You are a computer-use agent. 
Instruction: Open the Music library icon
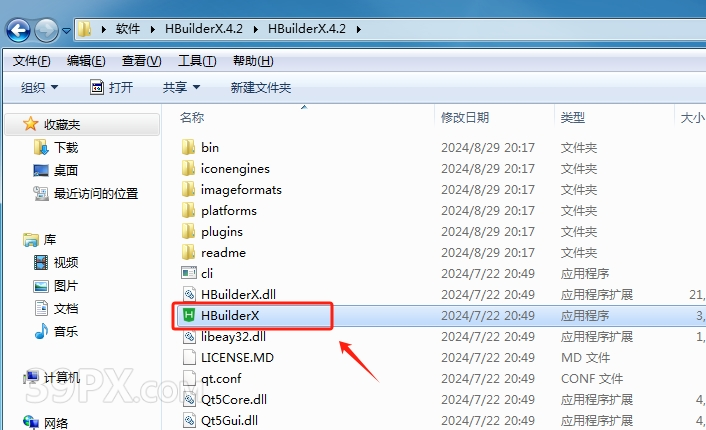pyautogui.click(x=41, y=331)
